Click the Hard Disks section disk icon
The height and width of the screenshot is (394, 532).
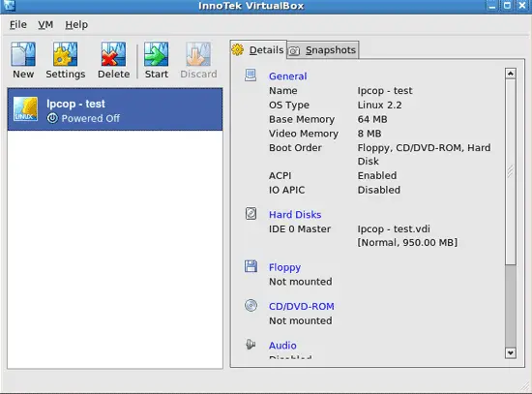click(x=251, y=214)
